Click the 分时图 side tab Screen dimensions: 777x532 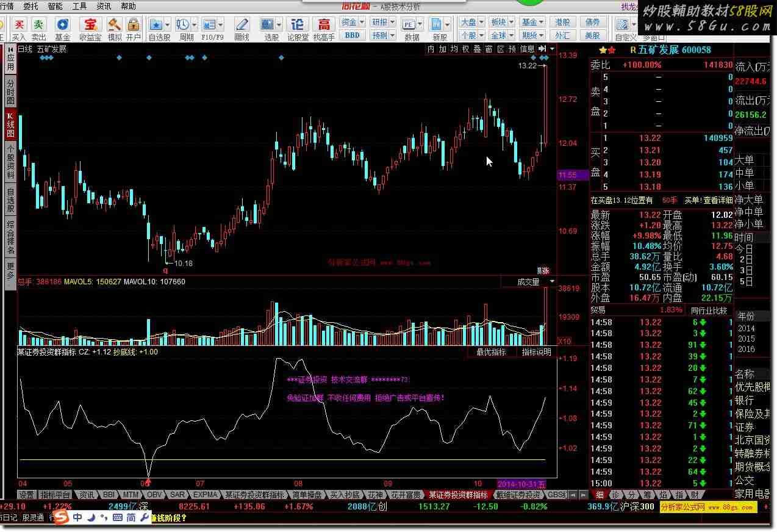coord(11,92)
